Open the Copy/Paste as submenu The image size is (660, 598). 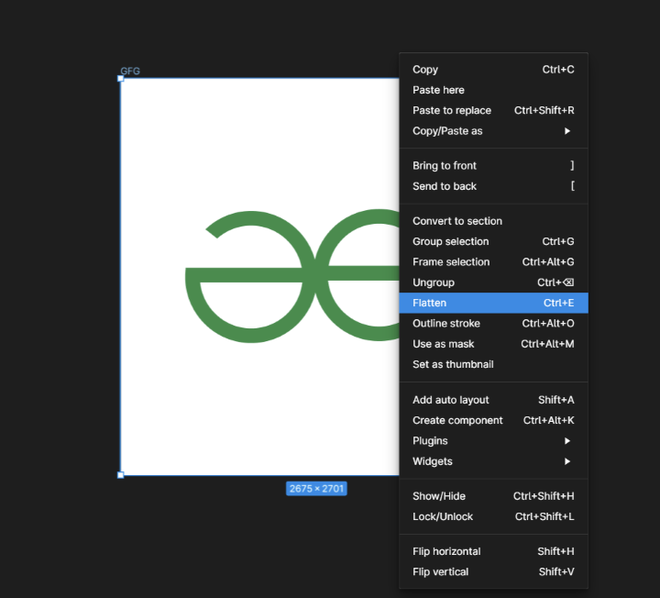(493, 131)
